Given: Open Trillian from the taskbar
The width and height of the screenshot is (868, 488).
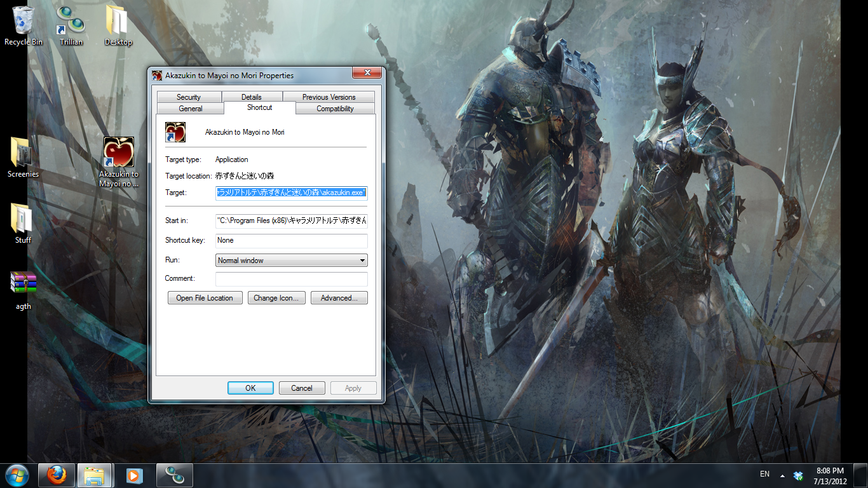Looking at the screenshot, I should point(173,475).
